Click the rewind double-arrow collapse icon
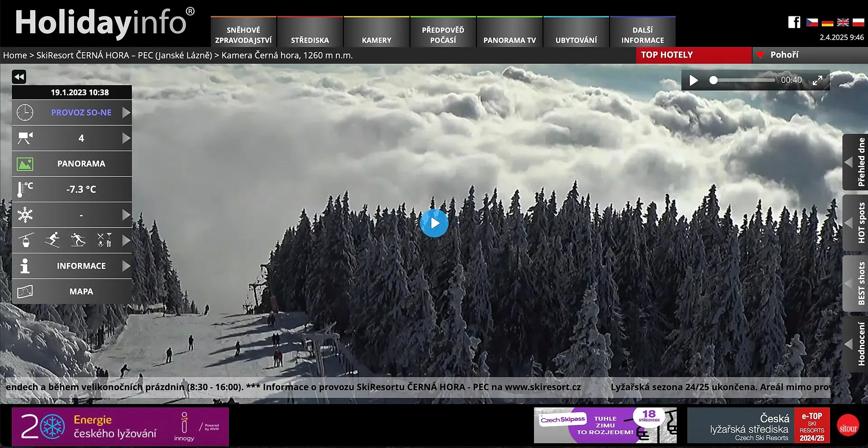Image resolution: width=868 pixels, height=448 pixels. pos(19,77)
